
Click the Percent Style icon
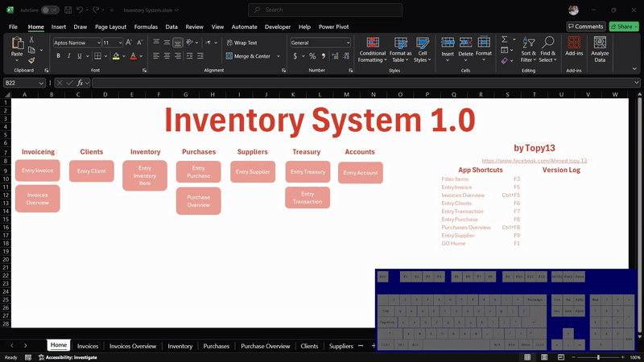pyautogui.click(x=312, y=56)
